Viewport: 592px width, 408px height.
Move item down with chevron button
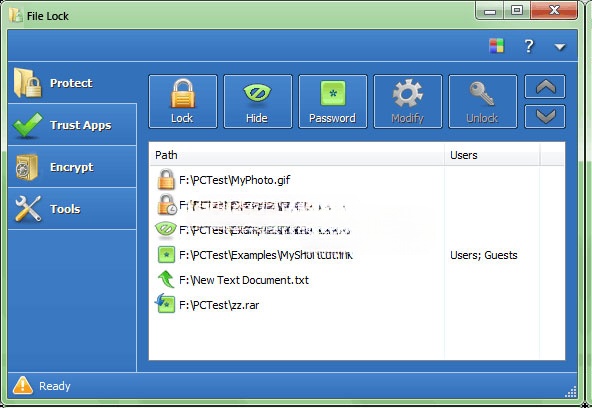(545, 117)
